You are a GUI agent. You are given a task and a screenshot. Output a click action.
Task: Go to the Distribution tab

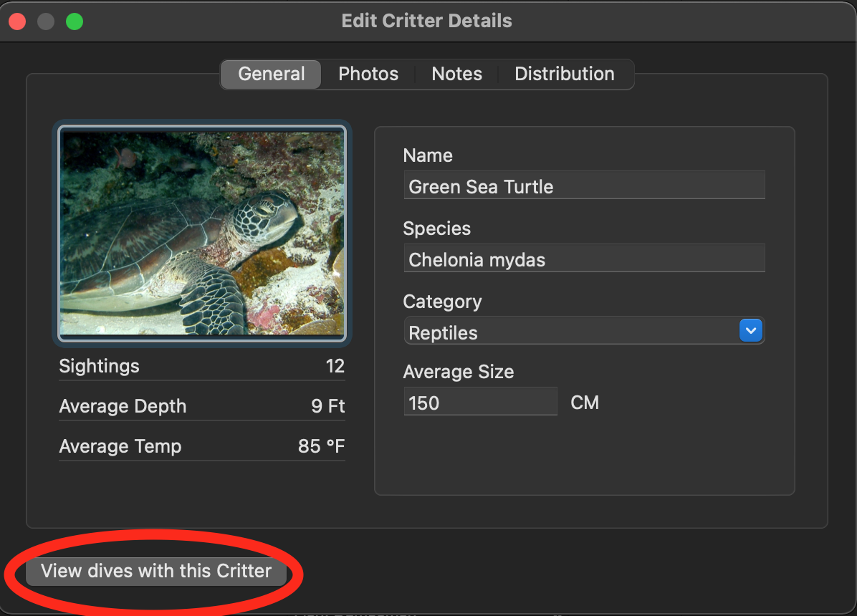pos(564,74)
